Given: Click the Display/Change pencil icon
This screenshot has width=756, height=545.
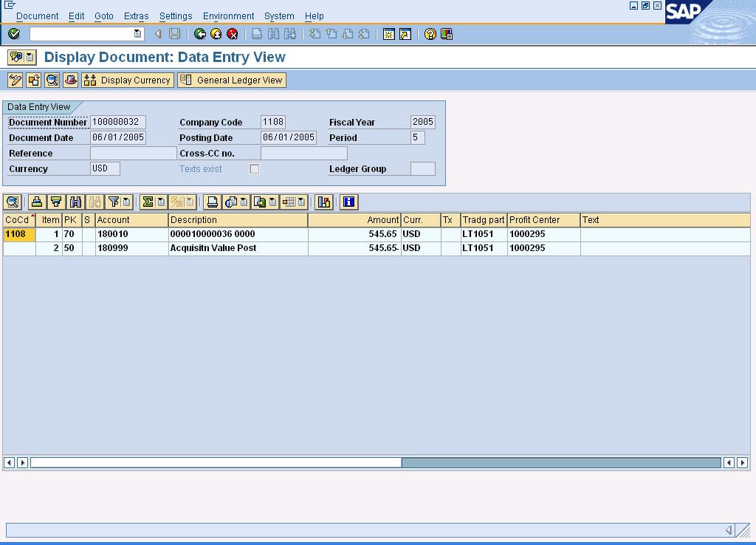Looking at the screenshot, I should [16, 80].
